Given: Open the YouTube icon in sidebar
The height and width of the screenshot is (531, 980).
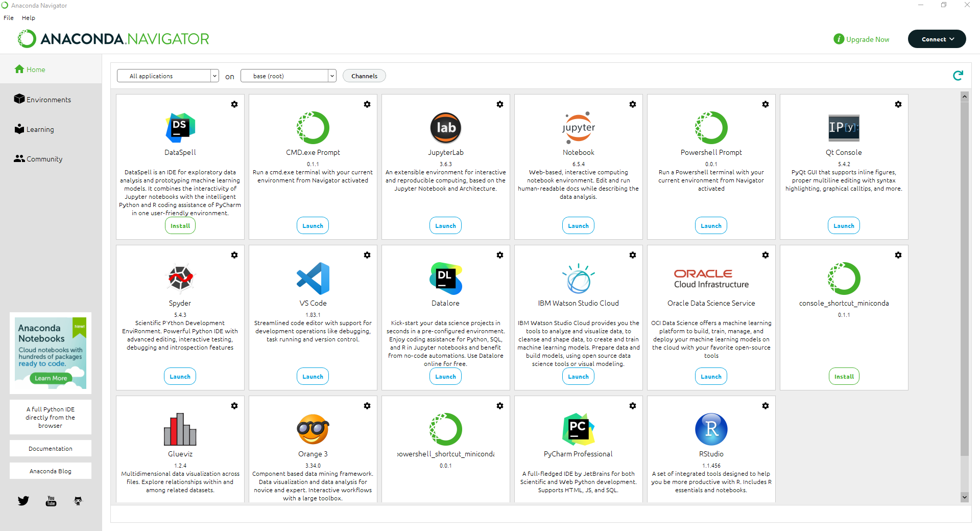Looking at the screenshot, I should [x=51, y=501].
